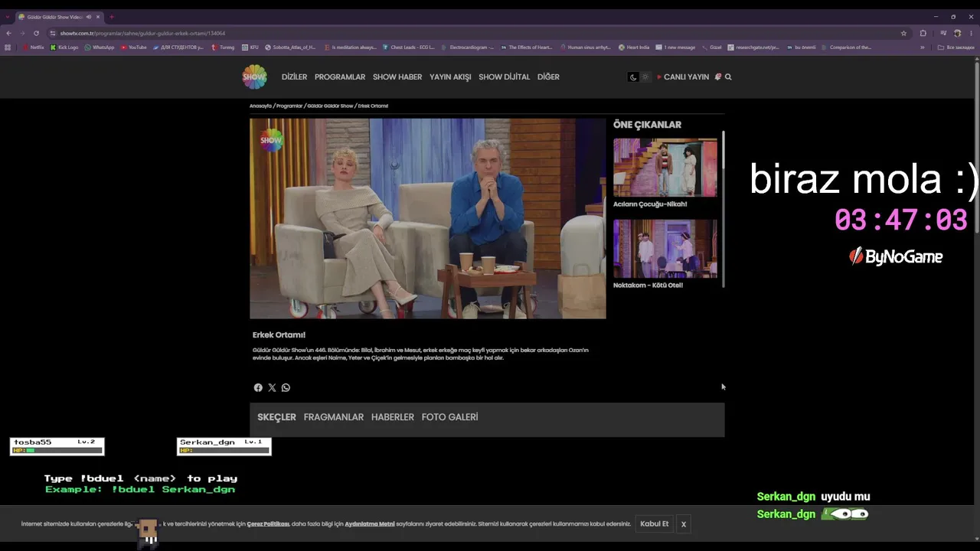Open the YouTube bookmark

tap(133, 47)
